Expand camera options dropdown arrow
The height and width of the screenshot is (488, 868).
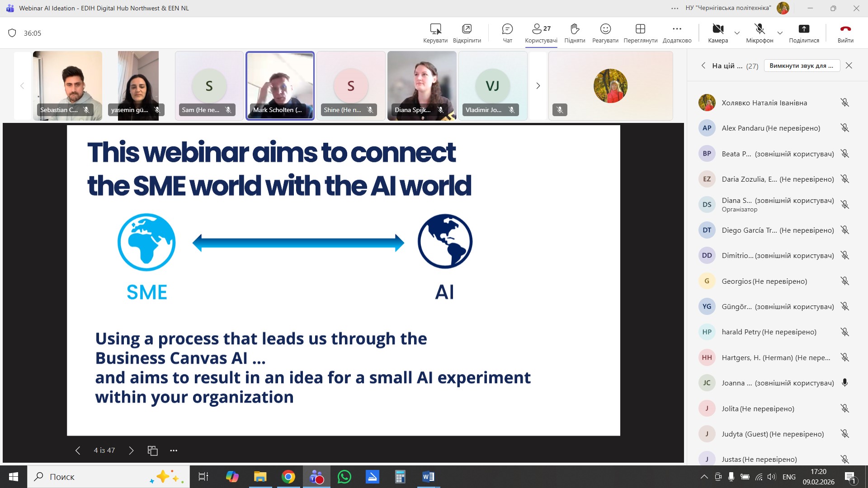point(737,33)
